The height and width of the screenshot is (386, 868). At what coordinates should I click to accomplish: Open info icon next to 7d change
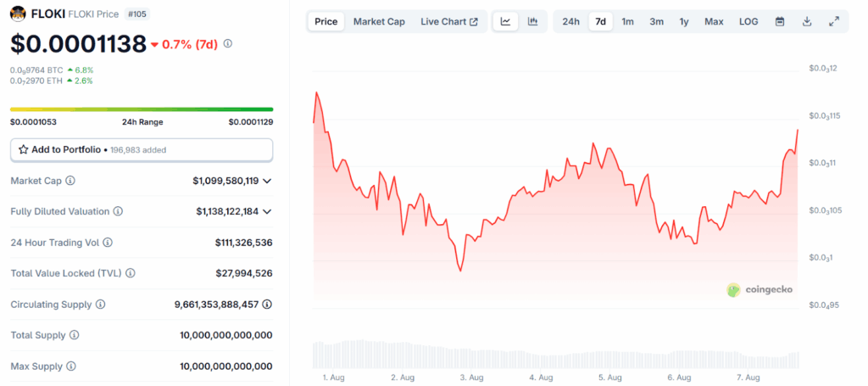pyautogui.click(x=227, y=44)
